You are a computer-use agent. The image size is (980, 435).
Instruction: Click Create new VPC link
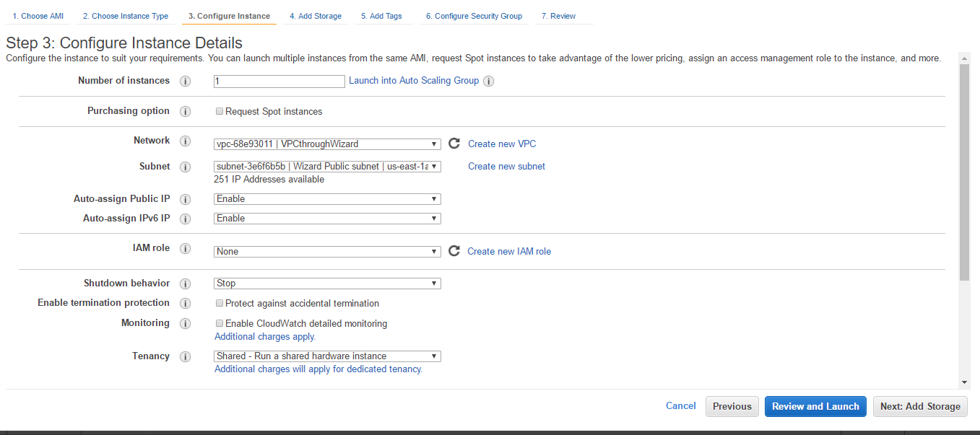[x=502, y=144]
